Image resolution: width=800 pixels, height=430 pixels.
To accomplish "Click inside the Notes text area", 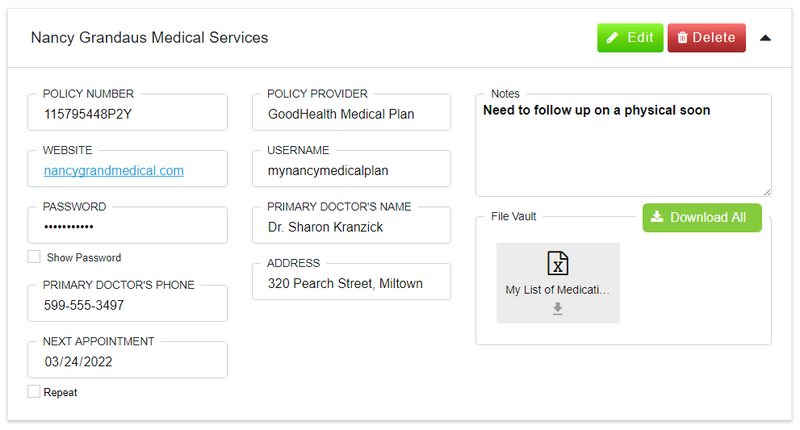I will pos(623,148).
